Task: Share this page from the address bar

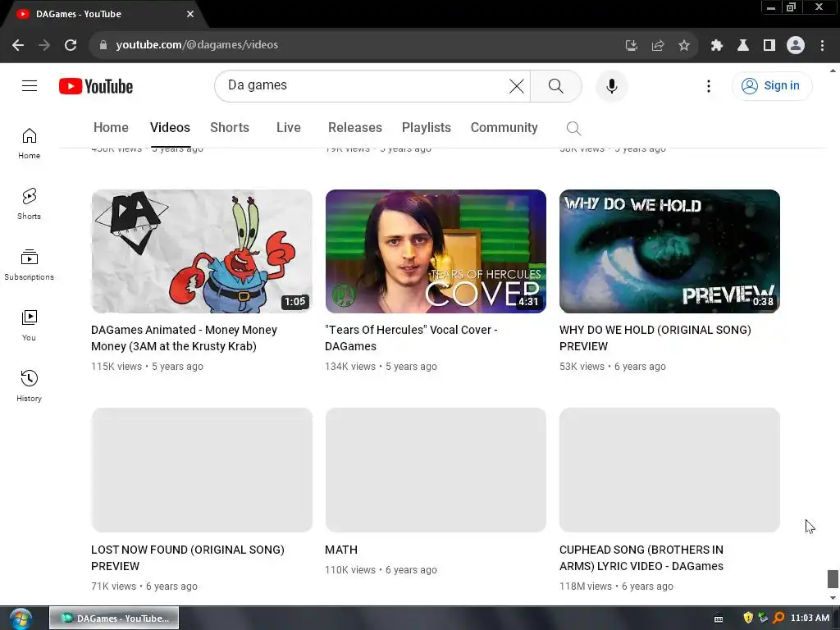Action: pyautogui.click(x=657, y=45)
